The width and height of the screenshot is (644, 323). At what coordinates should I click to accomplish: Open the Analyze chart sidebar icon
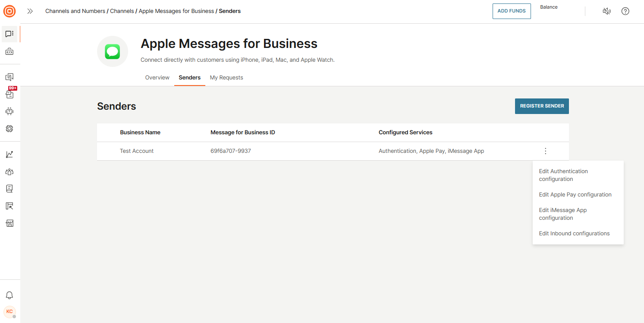click(x=9, y=154)
